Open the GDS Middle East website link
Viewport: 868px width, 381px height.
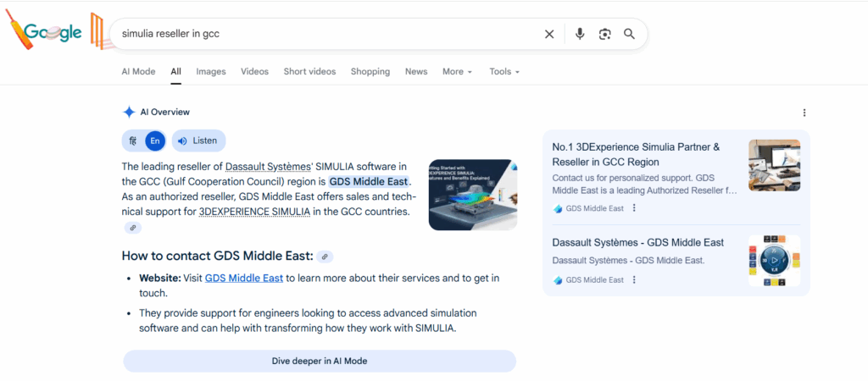[x=243, y=278]
